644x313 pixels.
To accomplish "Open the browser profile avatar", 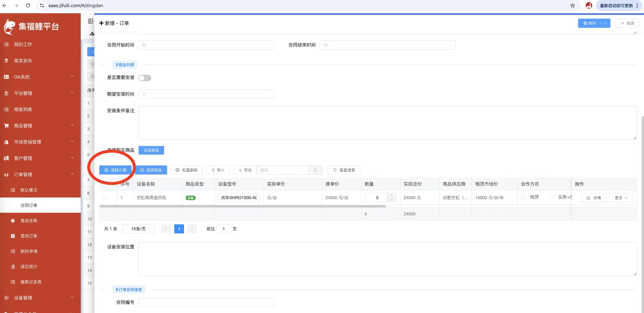I will tap(589, 5).
